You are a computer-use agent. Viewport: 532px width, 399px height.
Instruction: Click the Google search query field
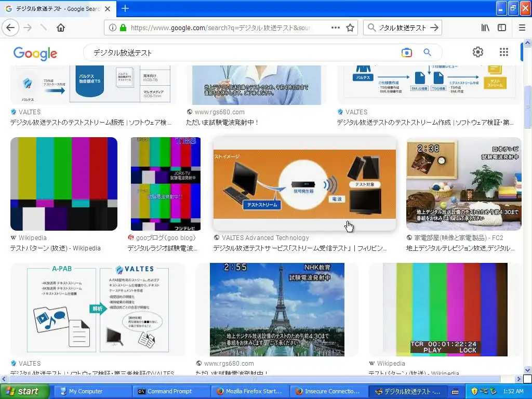click(x=243, y=52)
